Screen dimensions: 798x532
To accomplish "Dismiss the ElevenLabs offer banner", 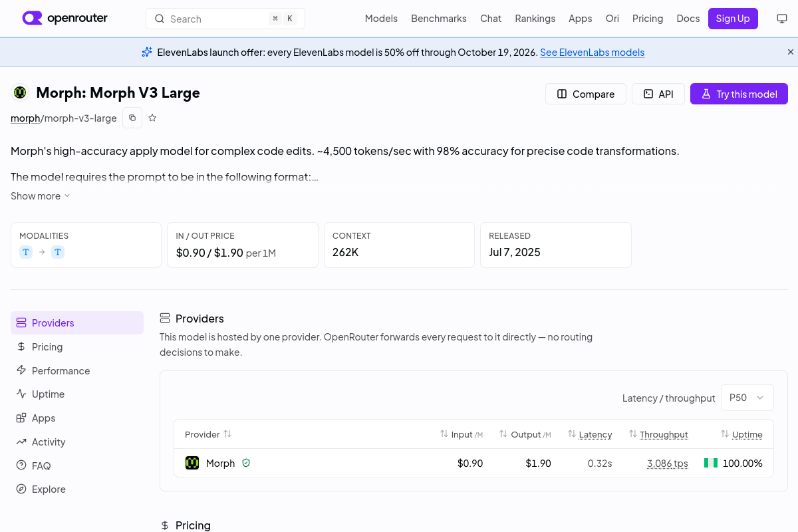I will tap(791, 52).
